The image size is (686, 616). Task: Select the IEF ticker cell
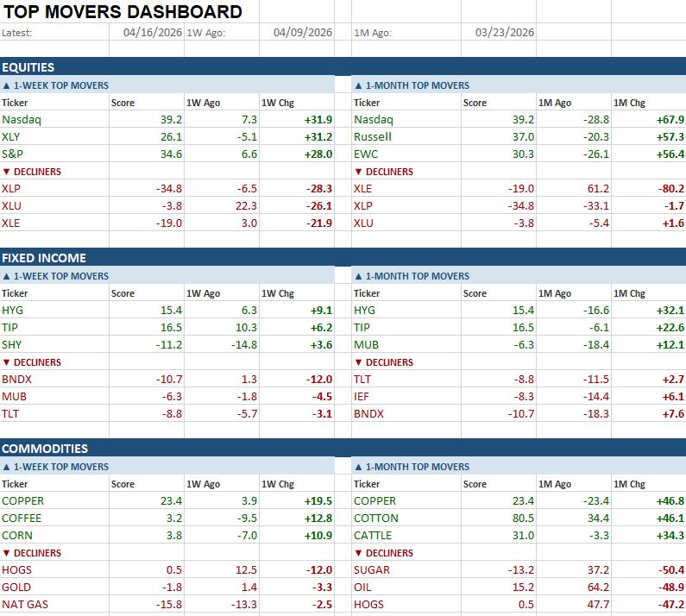(x=406, y=396)
